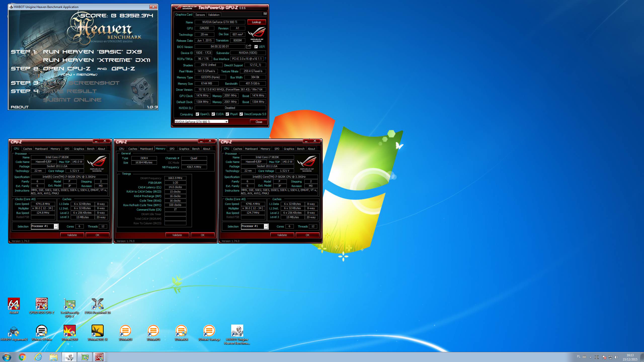The image size is (644, 362).
Task: Open the EVGA PrecisionX 16 desktop shortcut
Action: 98,306
